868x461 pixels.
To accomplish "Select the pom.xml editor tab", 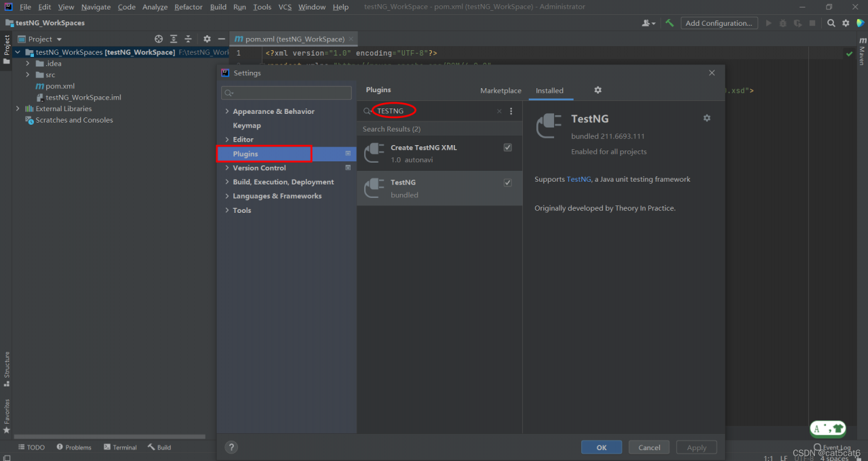I will (x=294, y=39).
